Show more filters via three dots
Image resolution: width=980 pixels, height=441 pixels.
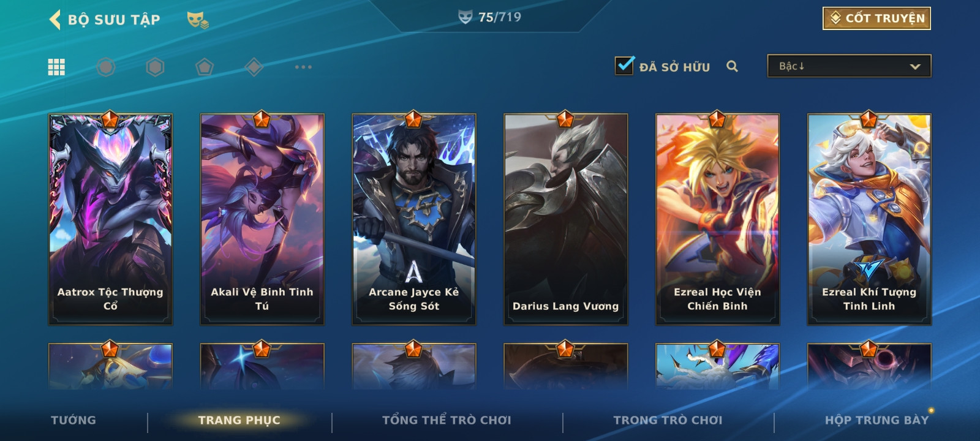[x=303, y=67]
